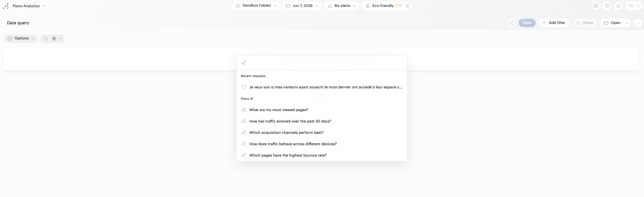The width and height of the screenshot is (644, 197).
Task: Expand the My alerts dropdown
Action: tap(342, 6)
